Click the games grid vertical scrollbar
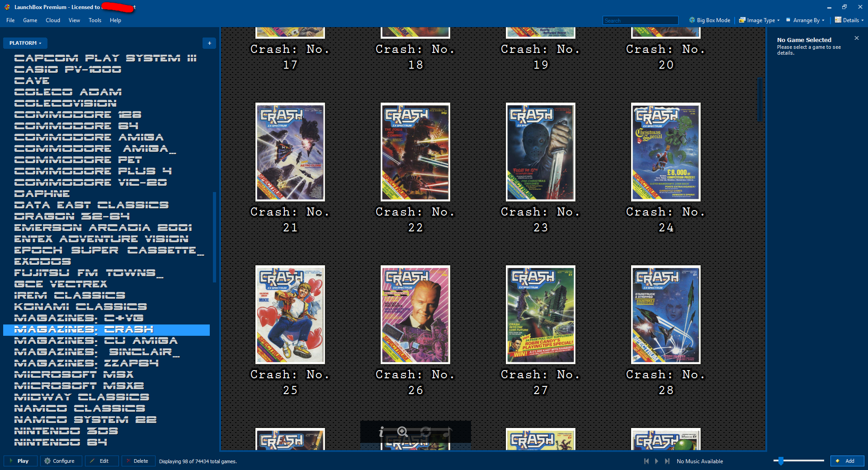Screen dimensions: 868x470 (x=760, y=99)
